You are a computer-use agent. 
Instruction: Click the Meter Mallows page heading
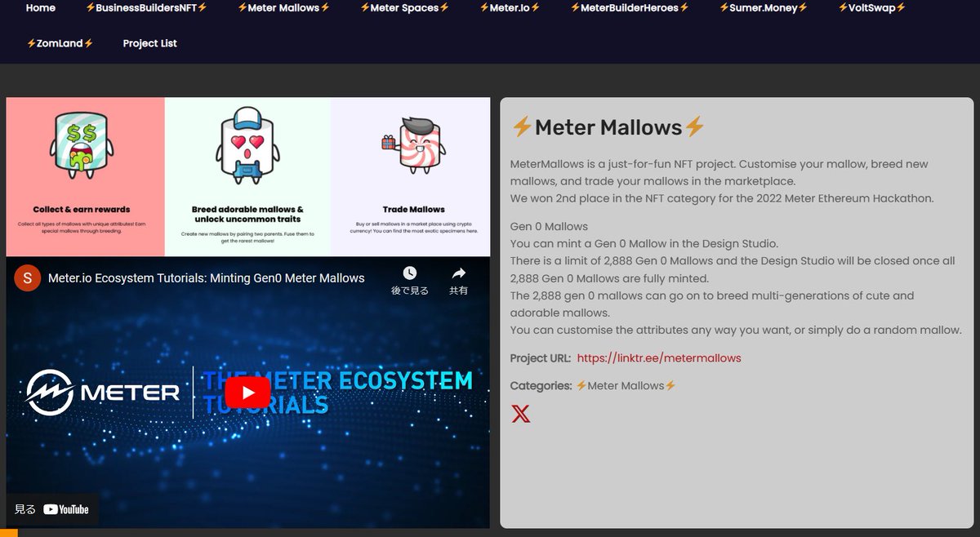pos(608,127)
